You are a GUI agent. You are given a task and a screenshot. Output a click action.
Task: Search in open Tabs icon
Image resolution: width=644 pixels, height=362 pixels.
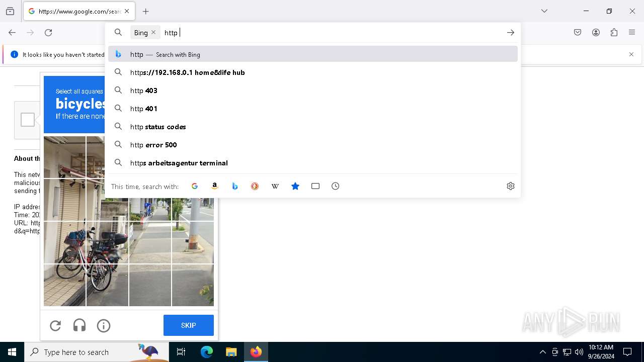(315, 186)
